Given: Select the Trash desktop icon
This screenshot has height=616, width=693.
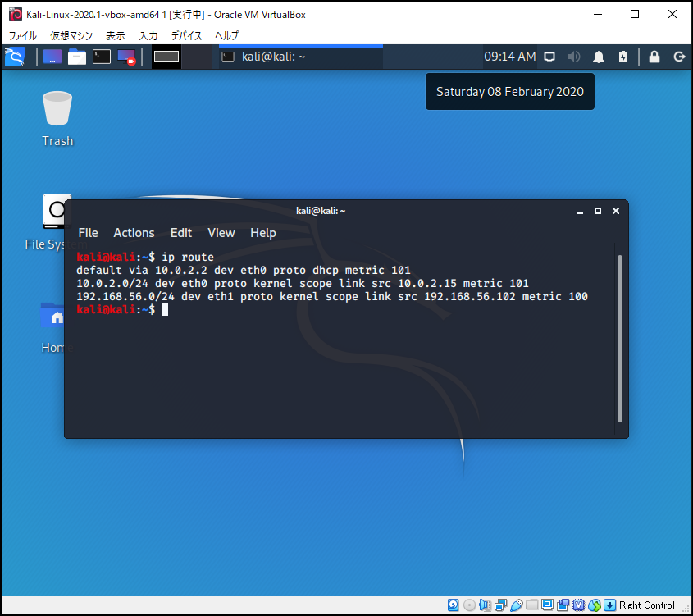Looking at the screenshot, I should point(57,118).
